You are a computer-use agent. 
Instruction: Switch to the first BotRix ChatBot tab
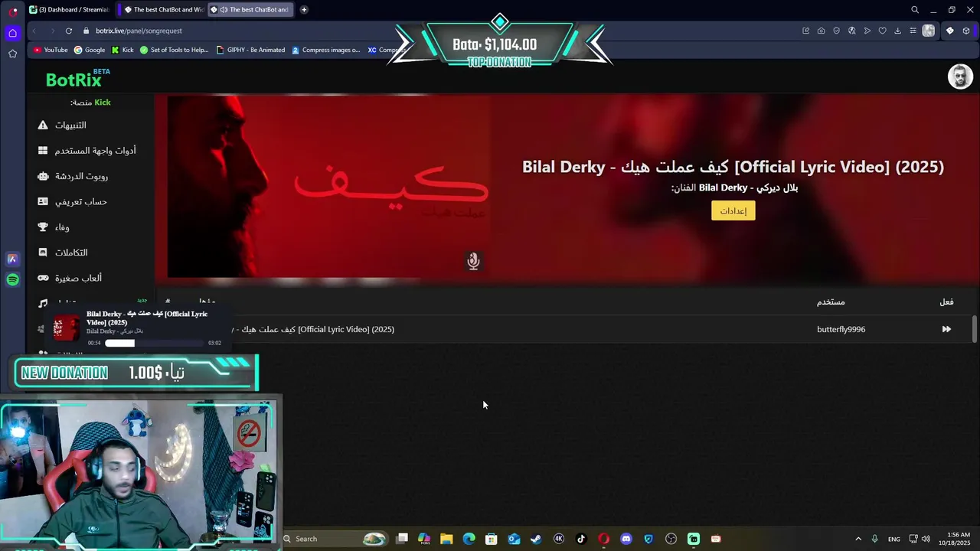[x=162, y=10]
